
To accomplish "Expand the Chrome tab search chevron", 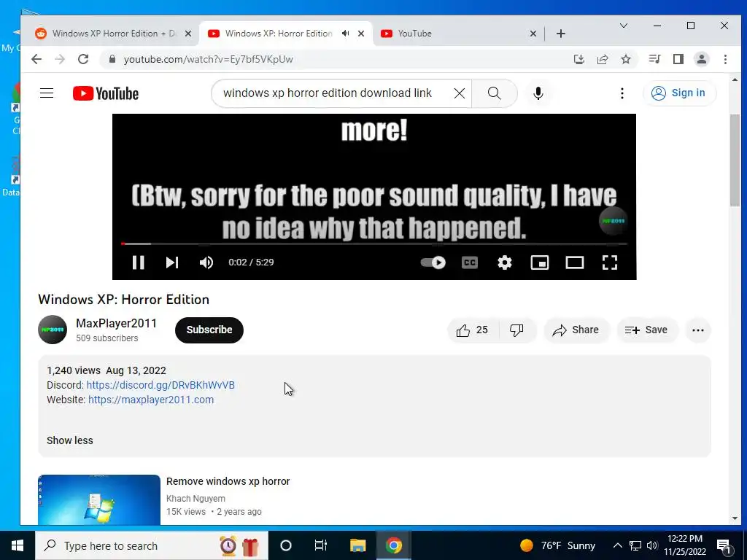I will point(623,26).
